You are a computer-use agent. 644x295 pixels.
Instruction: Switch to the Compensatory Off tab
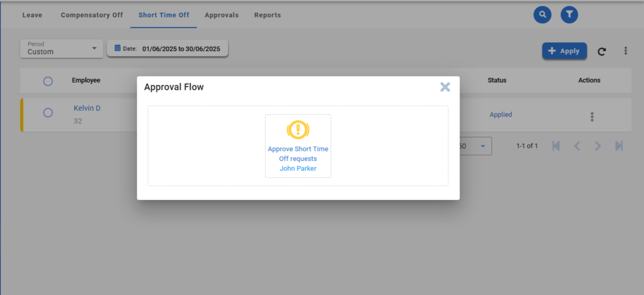click(x=92, y=15)
